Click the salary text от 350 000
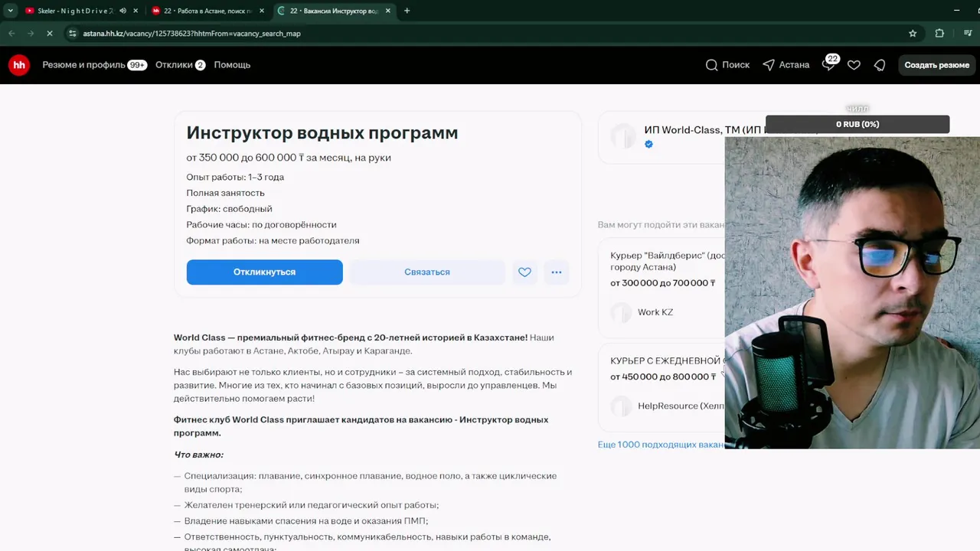 [x=289, y=158]
